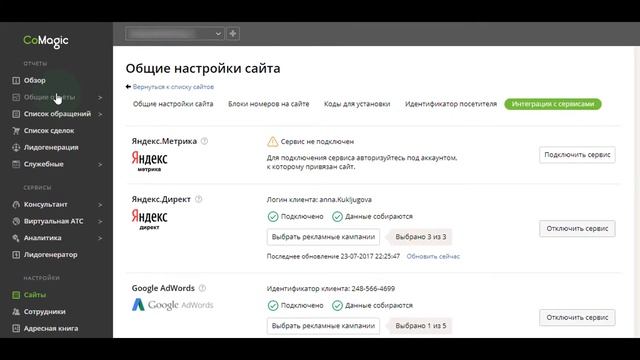Click the Список сделок cart icon

(16, 131)
